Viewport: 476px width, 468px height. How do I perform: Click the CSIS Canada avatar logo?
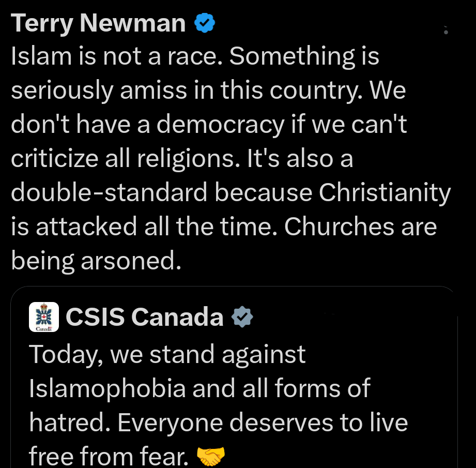pos(44,317)
